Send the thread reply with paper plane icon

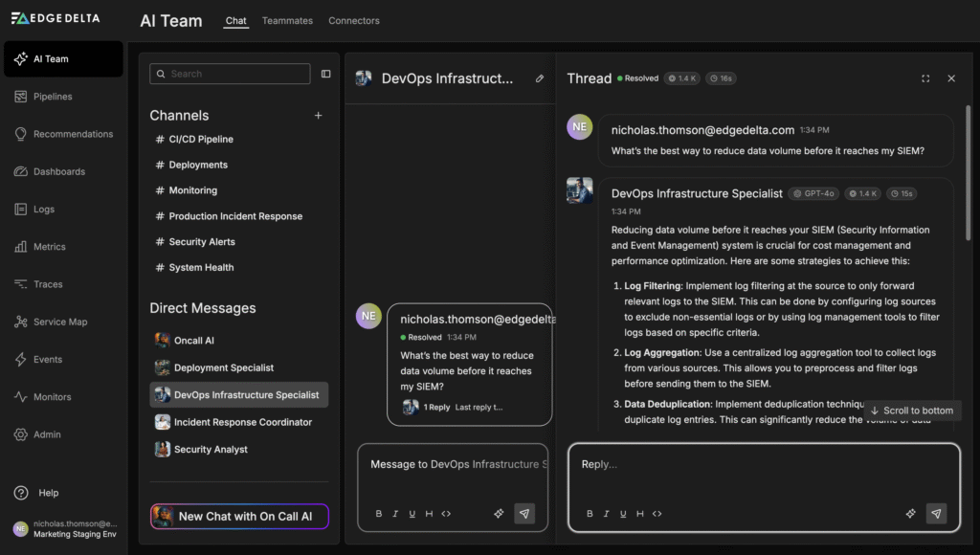936,514
